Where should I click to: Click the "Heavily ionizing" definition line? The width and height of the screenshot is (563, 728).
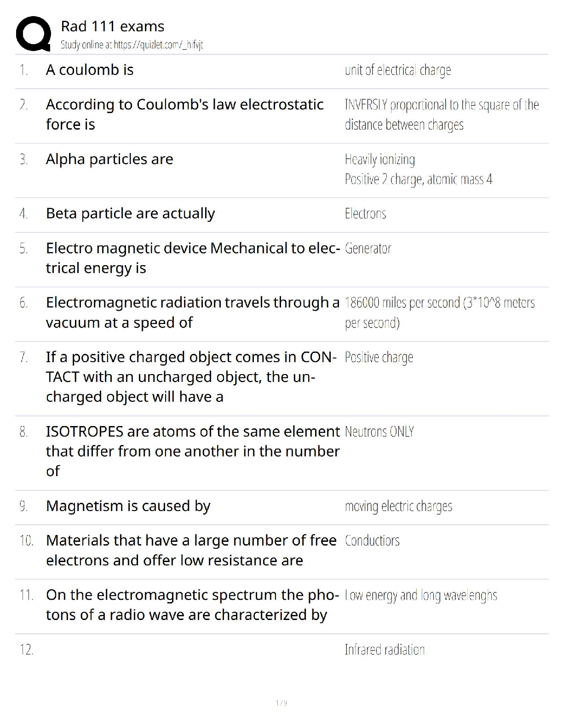tap(379, 159)
